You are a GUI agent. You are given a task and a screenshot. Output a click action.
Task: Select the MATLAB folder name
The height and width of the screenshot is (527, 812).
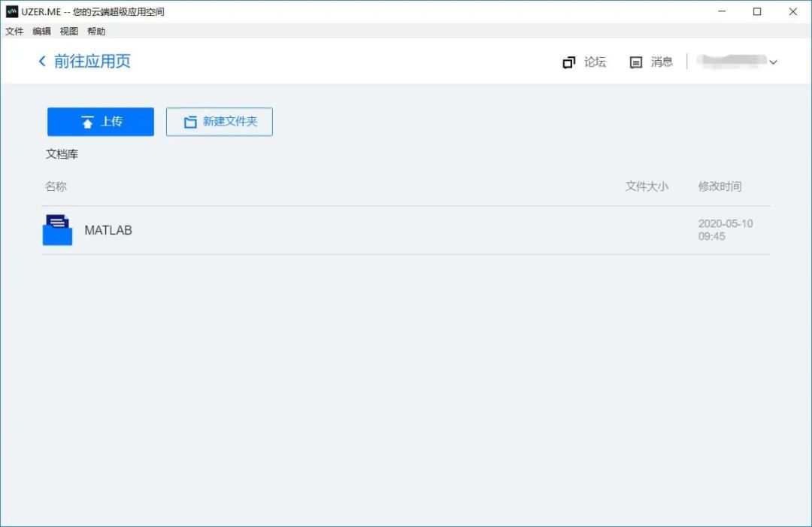(108, 230)
